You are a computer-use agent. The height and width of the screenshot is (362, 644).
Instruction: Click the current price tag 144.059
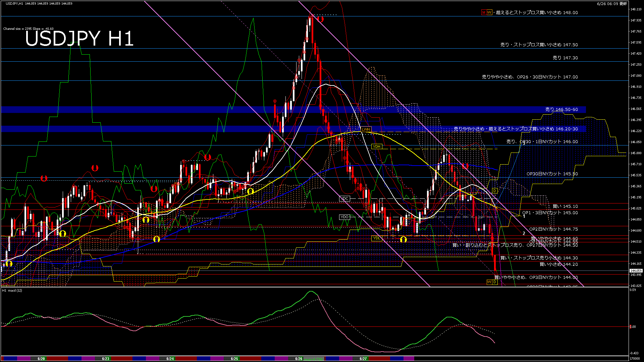pyautogui.click(x=636, y=270)
